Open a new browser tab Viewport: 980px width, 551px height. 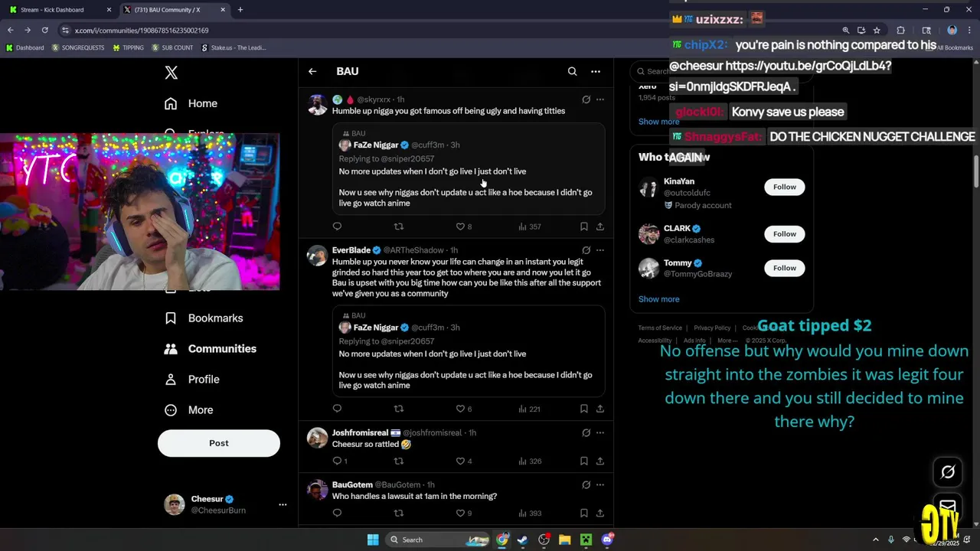pos(240,10)
